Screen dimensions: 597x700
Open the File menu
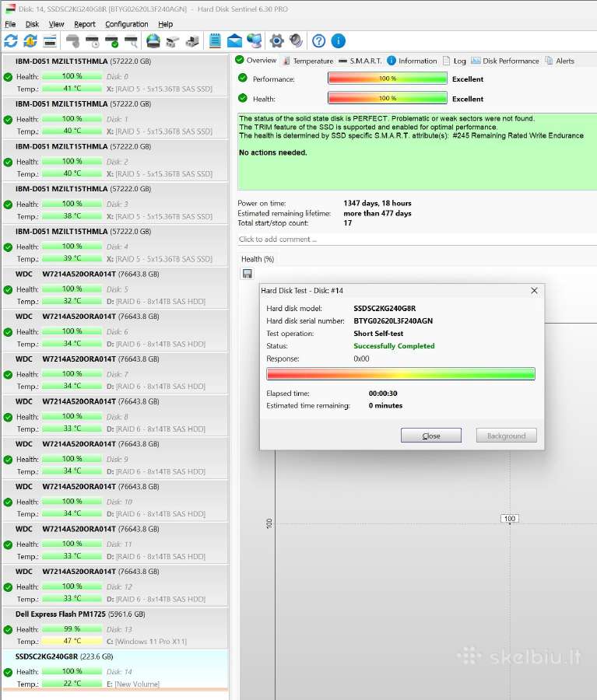coord(10,24)
